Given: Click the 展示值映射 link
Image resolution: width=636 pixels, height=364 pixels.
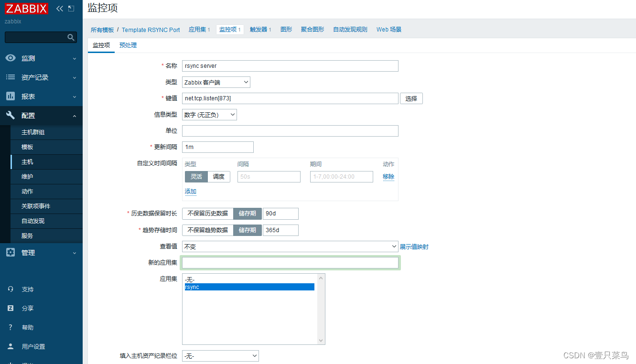Looking at the screenshot, I should coord(414,246).
